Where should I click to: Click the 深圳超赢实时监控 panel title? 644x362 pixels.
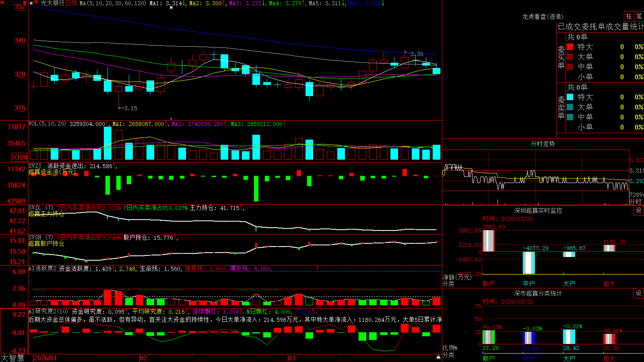[x=538, y=210]
